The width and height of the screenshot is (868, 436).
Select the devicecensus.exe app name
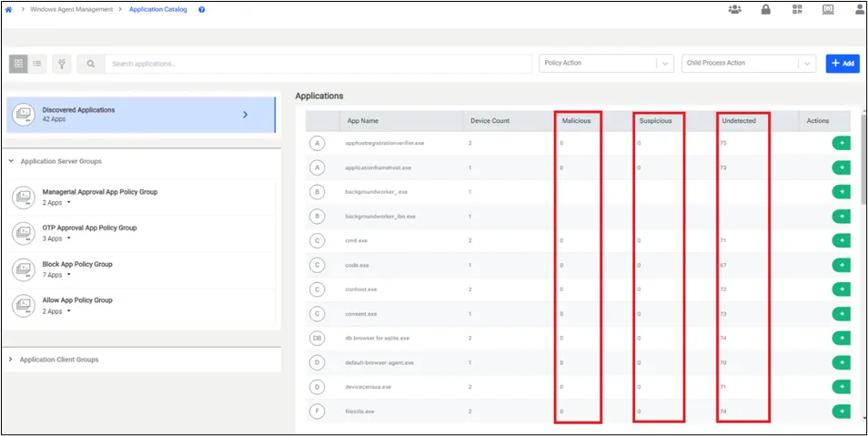point(368,387)
